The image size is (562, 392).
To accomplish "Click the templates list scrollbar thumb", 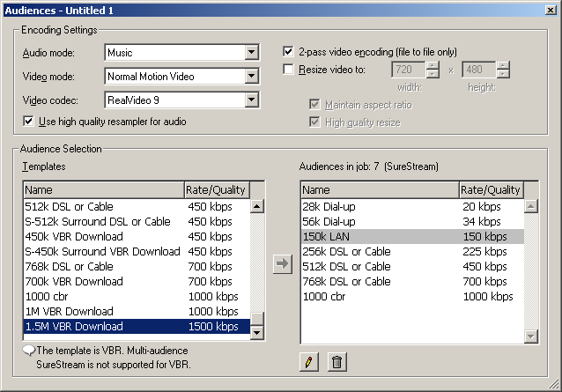I will click(257, 318).
